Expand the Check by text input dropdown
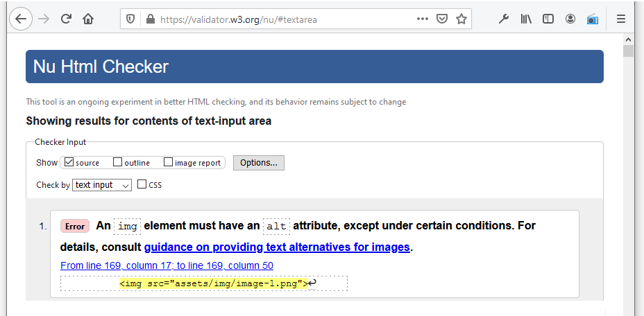Image resolution: width=644 pixels, height=316 pixels. pyautogui.click(x=102, y=185)
